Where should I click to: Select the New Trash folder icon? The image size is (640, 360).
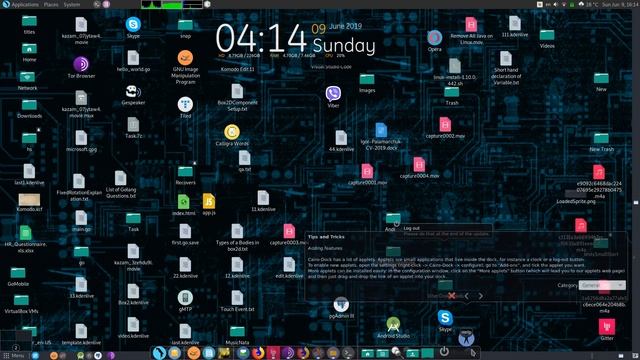pyautogui.click(x=601, y=138)
